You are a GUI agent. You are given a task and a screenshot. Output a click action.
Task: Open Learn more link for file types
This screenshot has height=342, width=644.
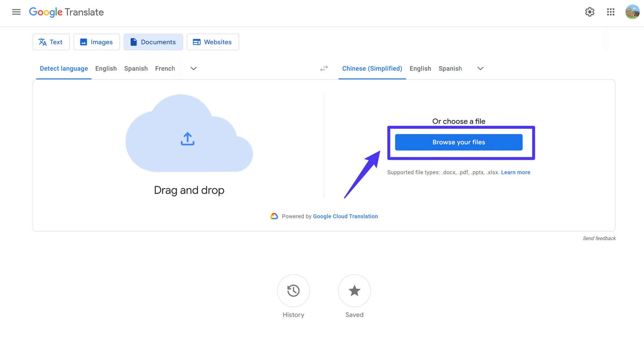515,172
